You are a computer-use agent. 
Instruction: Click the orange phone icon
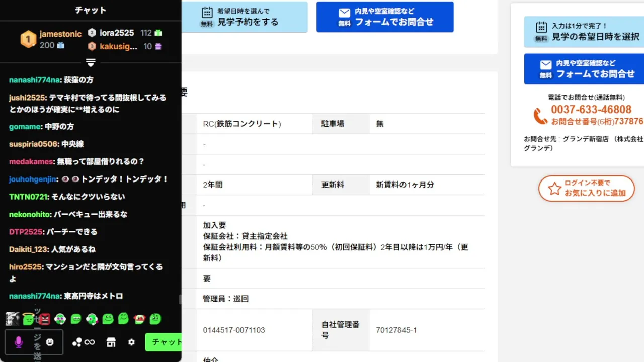pyautogui.click(x=541, y=116)
